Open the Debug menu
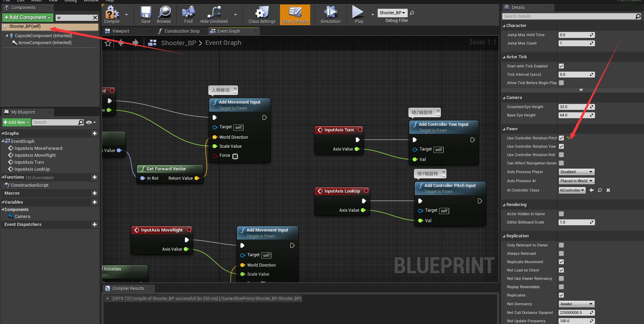 [x=71, y=1]
